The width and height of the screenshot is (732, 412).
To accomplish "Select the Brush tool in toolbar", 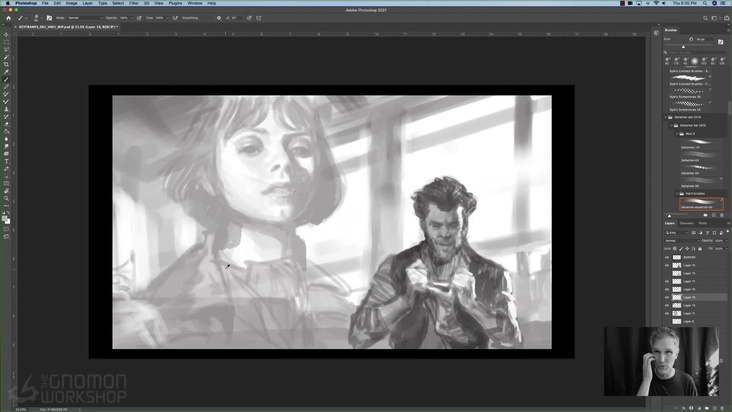I will click(6, 79).
